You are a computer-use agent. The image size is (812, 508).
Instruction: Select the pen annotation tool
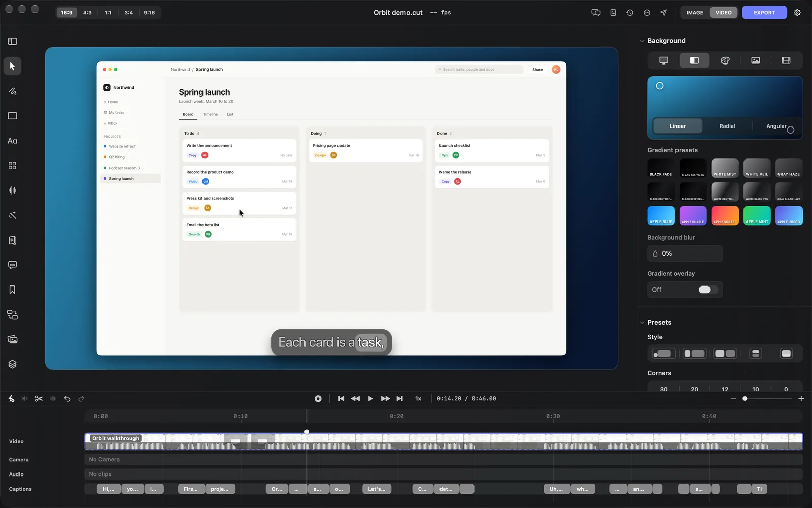(x=13, y=91)
